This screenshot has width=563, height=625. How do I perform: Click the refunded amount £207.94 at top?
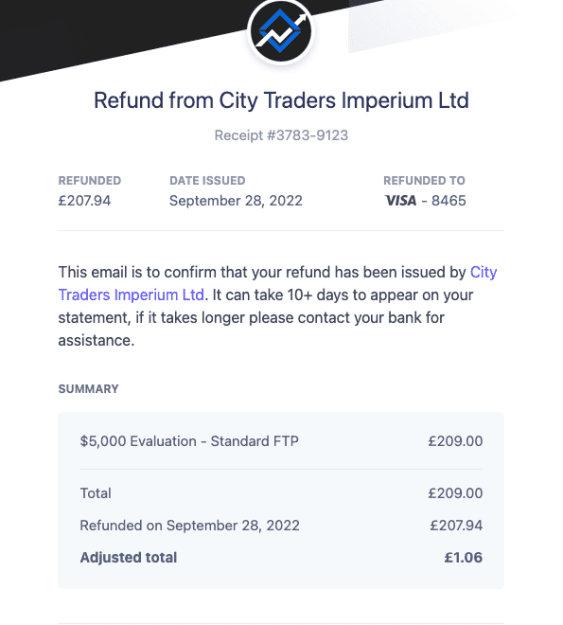pyautogui.click(x=85, y=200)
